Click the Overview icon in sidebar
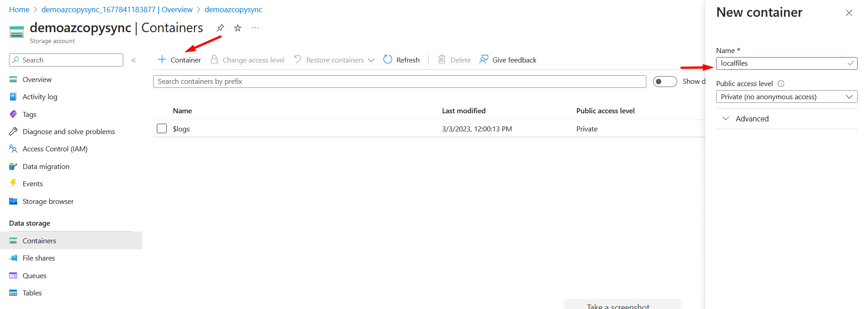 tap(13, 79)
